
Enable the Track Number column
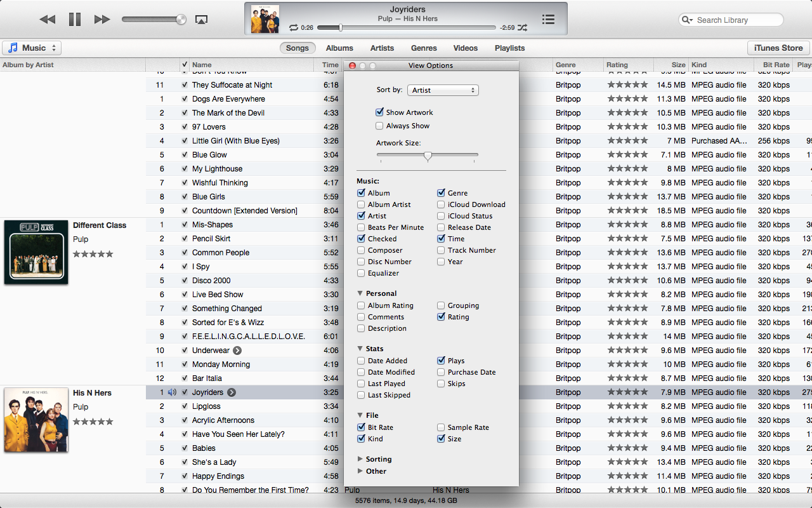tap(441, 250)
